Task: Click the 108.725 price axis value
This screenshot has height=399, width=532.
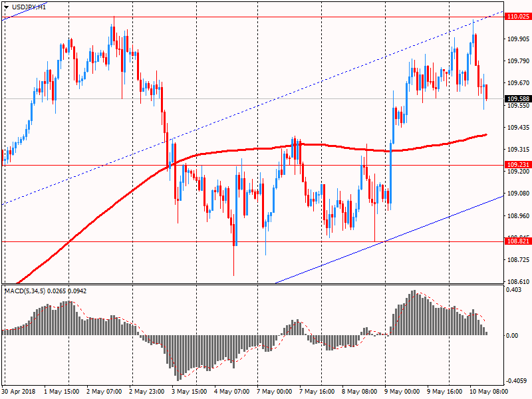Action: (x=518, y=260)
